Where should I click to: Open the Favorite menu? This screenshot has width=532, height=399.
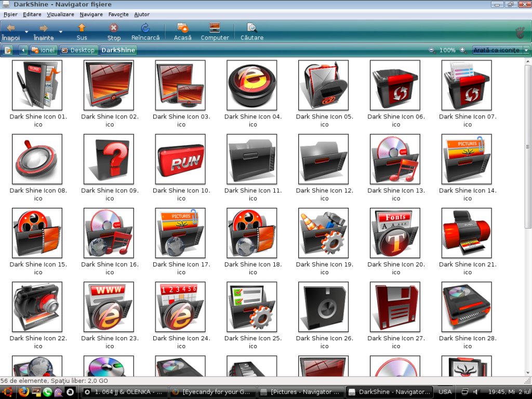(118, 15)
